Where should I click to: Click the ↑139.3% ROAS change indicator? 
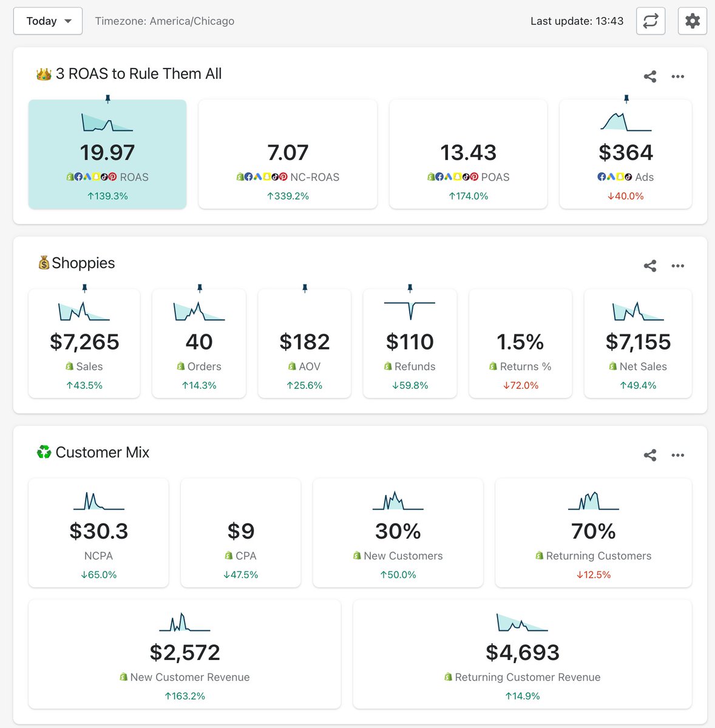tap(107, 196)
